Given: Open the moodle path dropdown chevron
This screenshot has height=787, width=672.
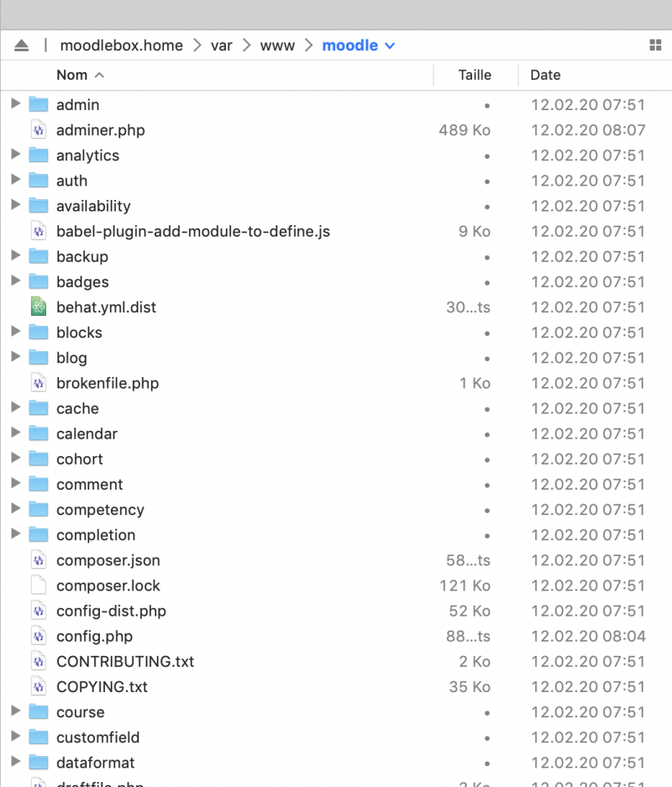Looking at the screenshot, I should click(x=390, y=46).
